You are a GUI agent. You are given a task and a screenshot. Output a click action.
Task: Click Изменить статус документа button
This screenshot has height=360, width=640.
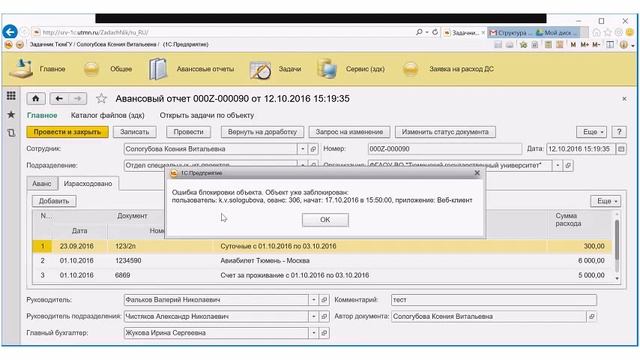click(445, 132)
